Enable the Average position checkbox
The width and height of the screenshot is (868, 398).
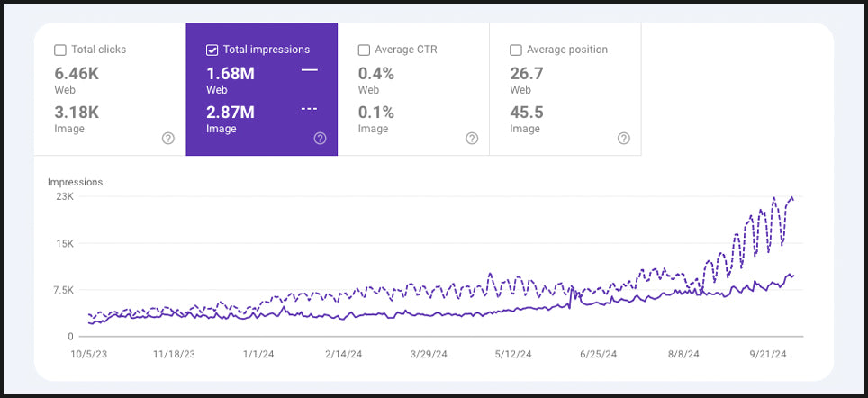(x=516, y=50)
